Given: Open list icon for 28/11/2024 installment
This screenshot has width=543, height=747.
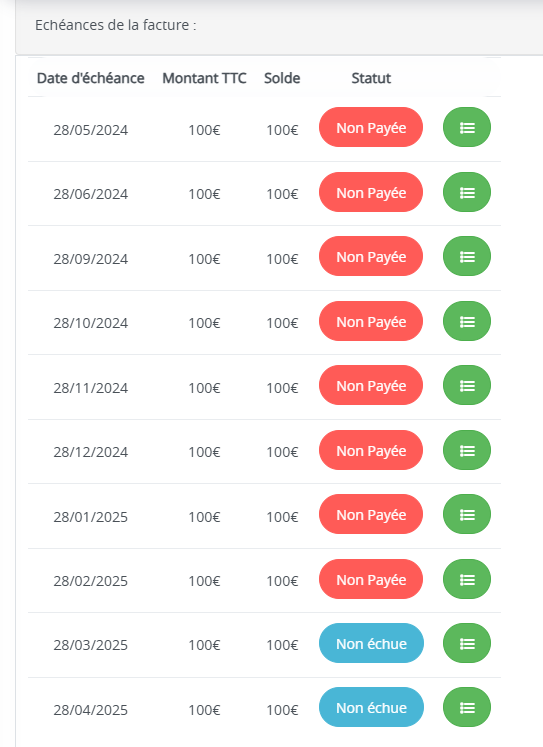Looking at the screenshot, I should pyautogui.click(x=467, y=385).
